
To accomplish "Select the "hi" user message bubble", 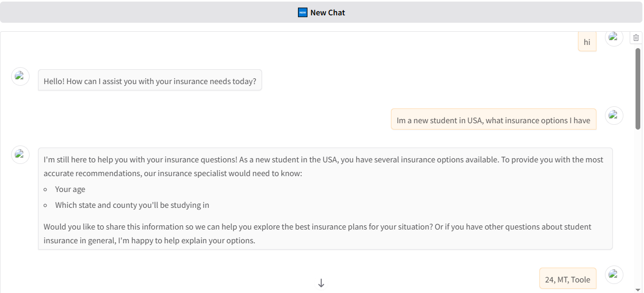I will pyautogui.click(x=587, y=42).
